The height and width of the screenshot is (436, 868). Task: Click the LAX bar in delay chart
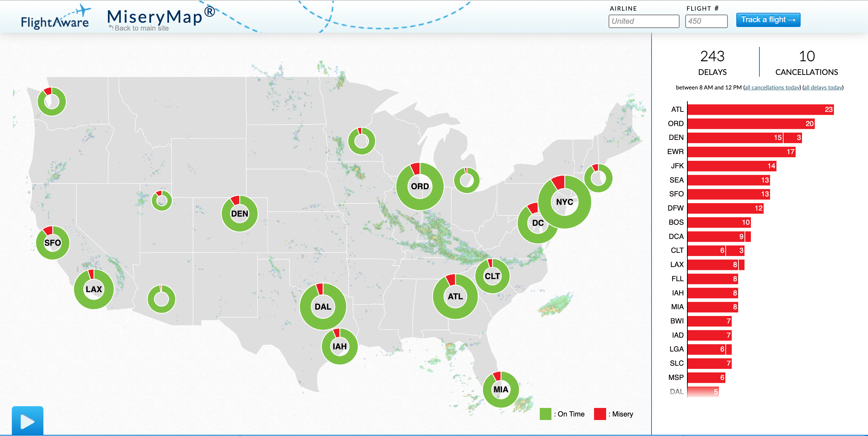(713, 265)
